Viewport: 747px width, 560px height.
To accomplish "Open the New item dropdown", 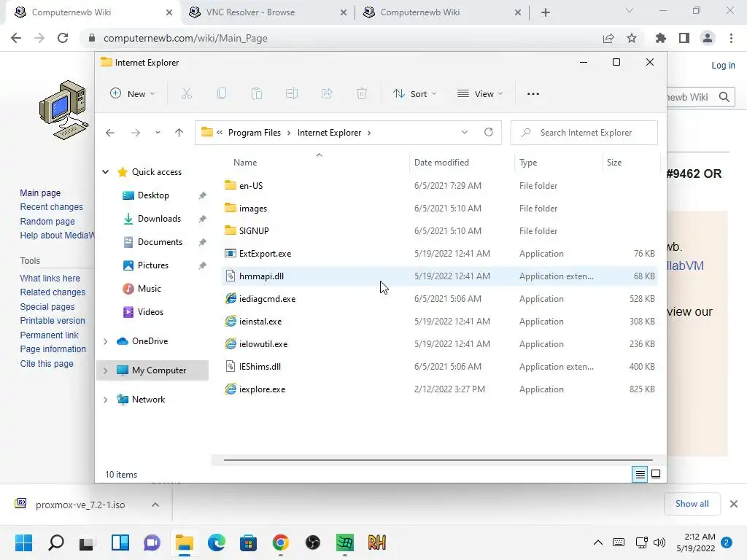I will tap(133, 94).
